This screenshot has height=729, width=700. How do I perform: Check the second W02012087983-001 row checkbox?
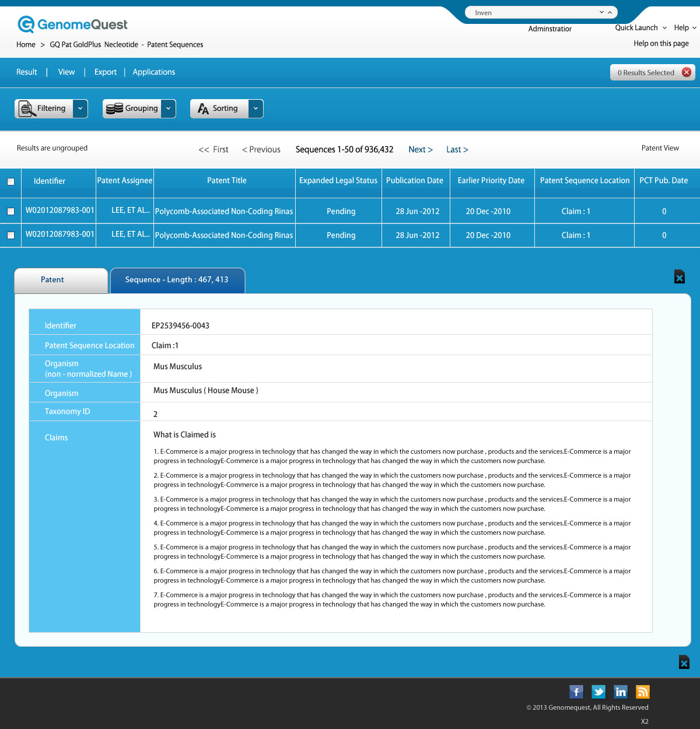point(10,235)
